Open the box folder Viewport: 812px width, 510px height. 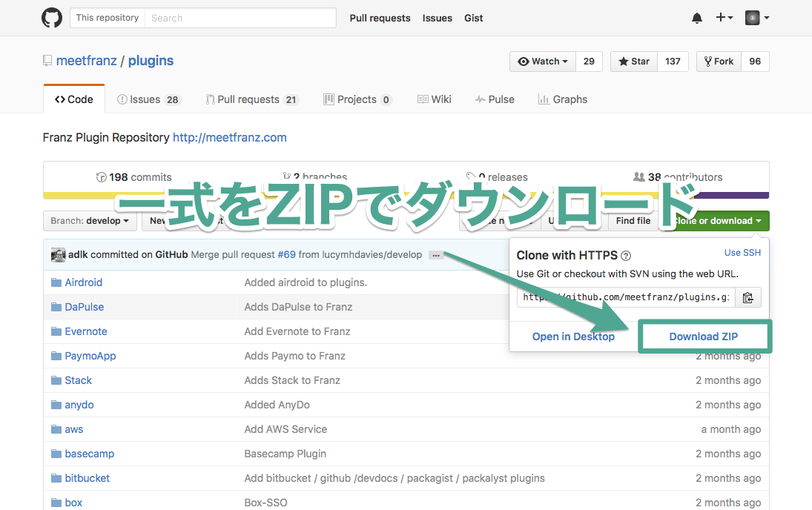pos(73,503)
